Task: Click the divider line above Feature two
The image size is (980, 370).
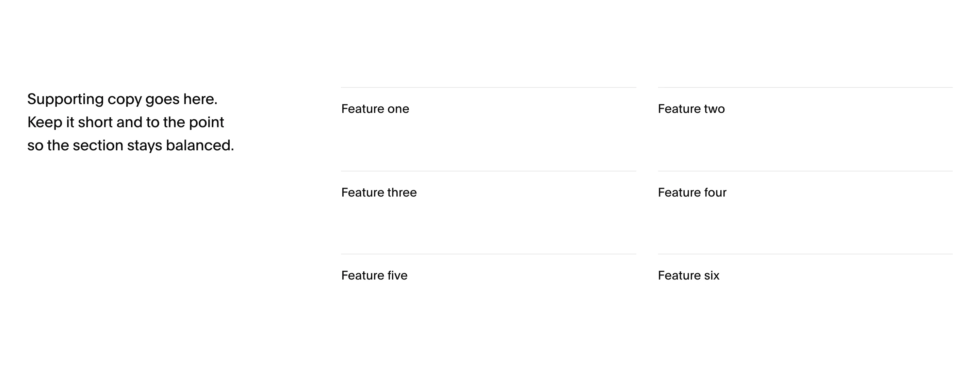Action: coord(805,87)
